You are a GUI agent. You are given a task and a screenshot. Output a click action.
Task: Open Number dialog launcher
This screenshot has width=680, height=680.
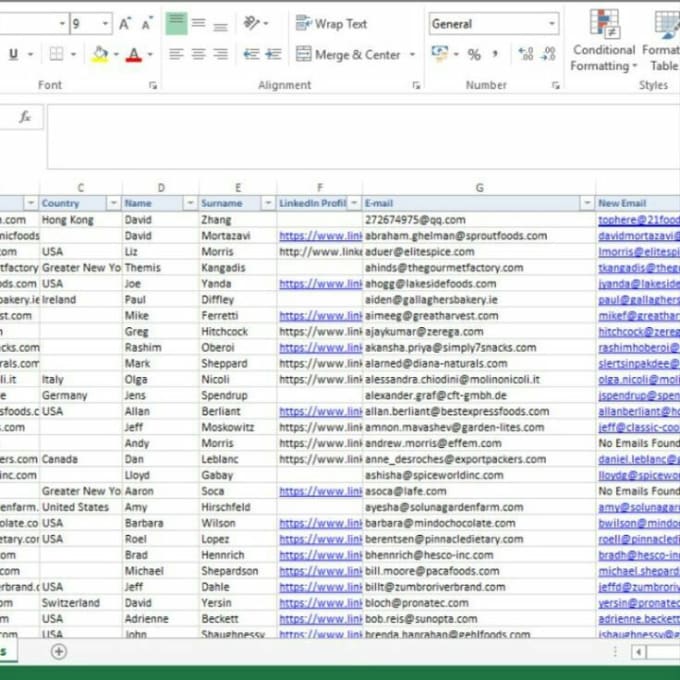coord(556,85)
